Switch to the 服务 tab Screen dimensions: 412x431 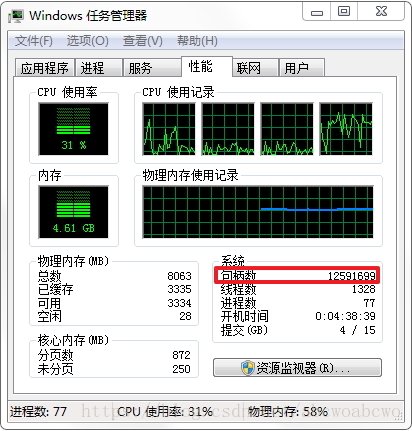[152, 68]
